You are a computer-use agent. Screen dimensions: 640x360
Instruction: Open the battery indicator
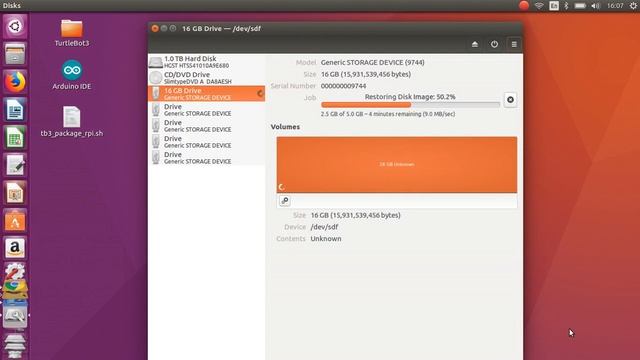point(580,6)
